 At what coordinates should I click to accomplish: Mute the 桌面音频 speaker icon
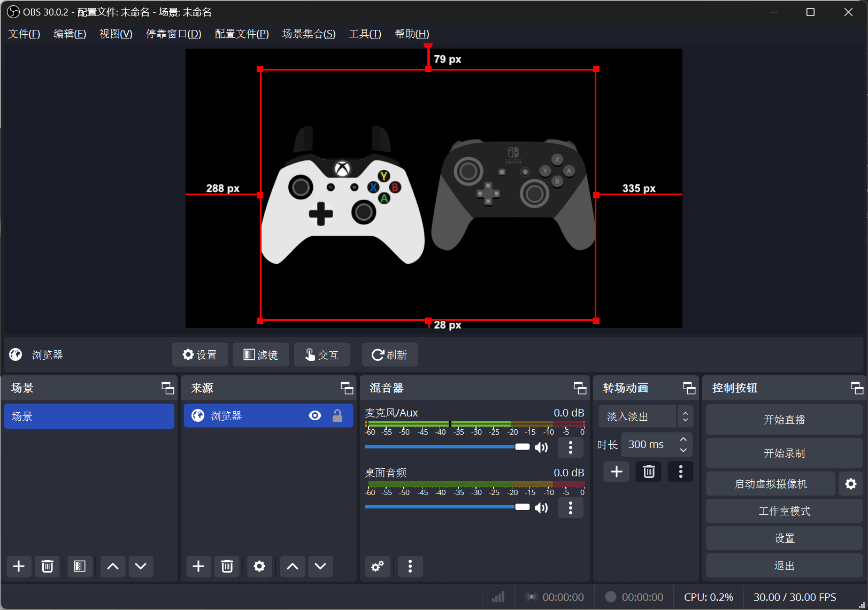(541, 507)
